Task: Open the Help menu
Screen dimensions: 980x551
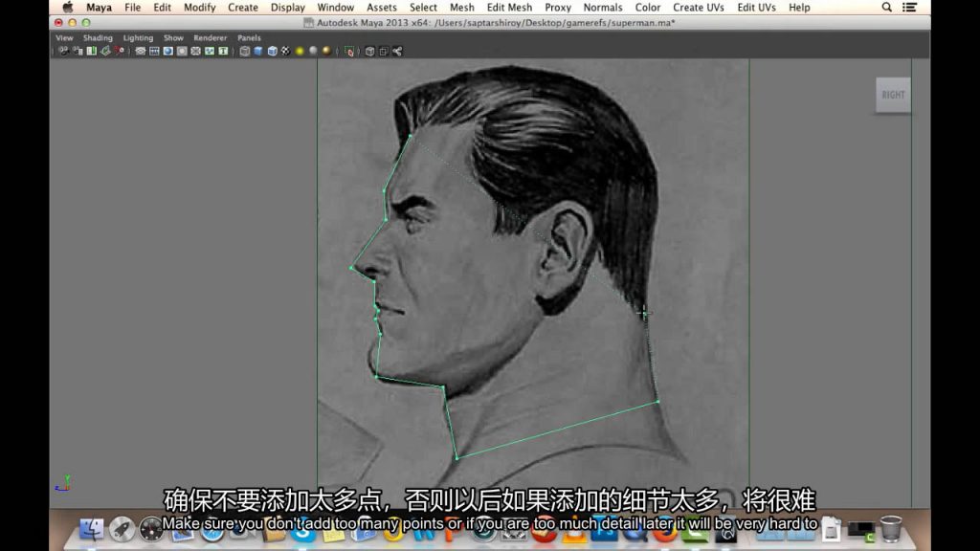Action: point(799,8)
